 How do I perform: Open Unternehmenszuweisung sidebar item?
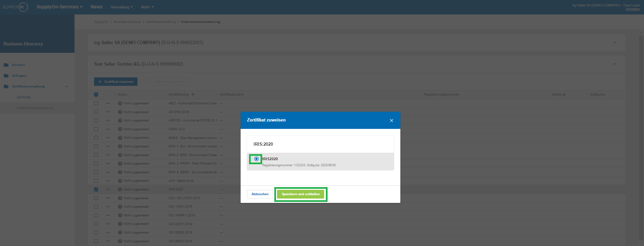34,108
